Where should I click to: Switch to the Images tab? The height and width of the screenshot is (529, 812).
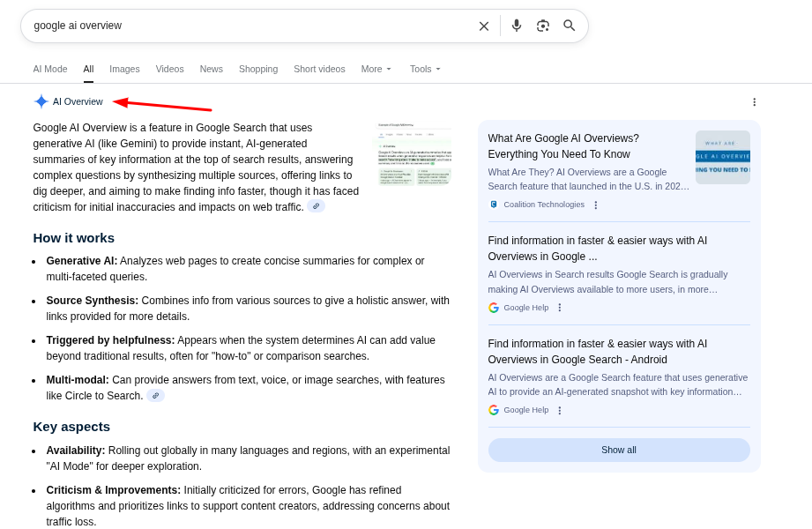[124, 69]
